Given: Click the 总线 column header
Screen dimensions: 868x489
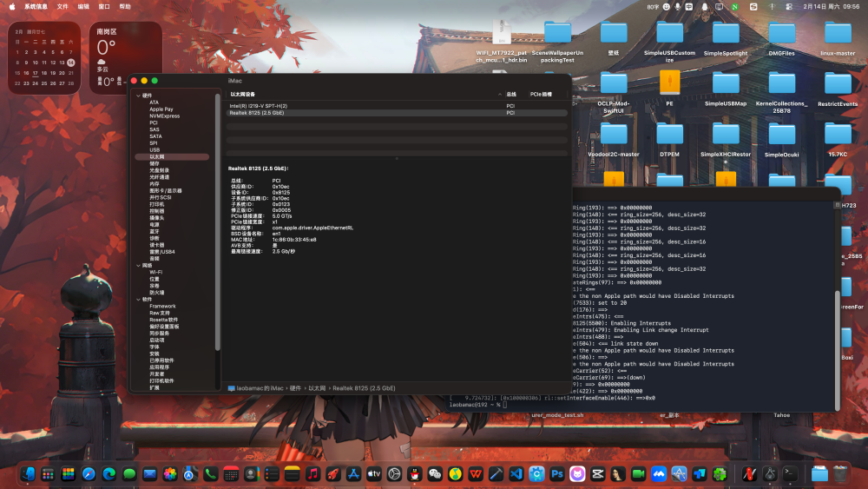Looking at the screenshot, I should coord(511,95).
